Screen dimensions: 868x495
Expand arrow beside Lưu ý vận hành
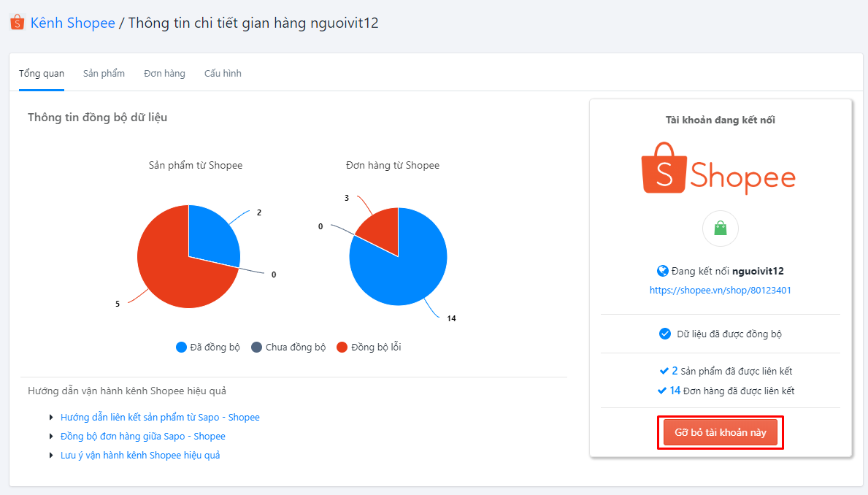pyautogui.click(x=50, y=456)
